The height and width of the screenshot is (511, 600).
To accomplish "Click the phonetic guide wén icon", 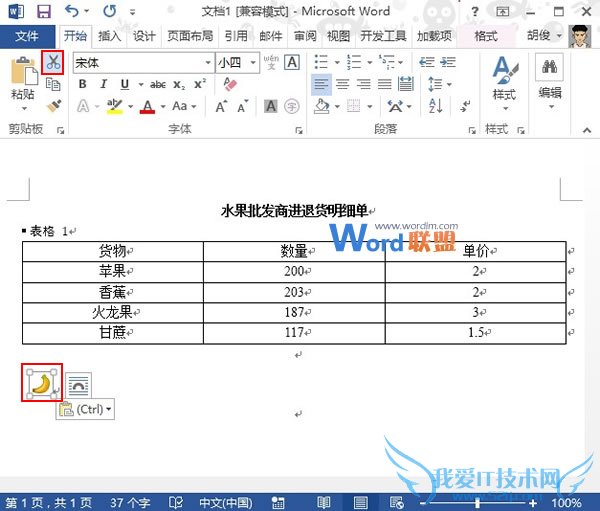I will coord(271,62).
